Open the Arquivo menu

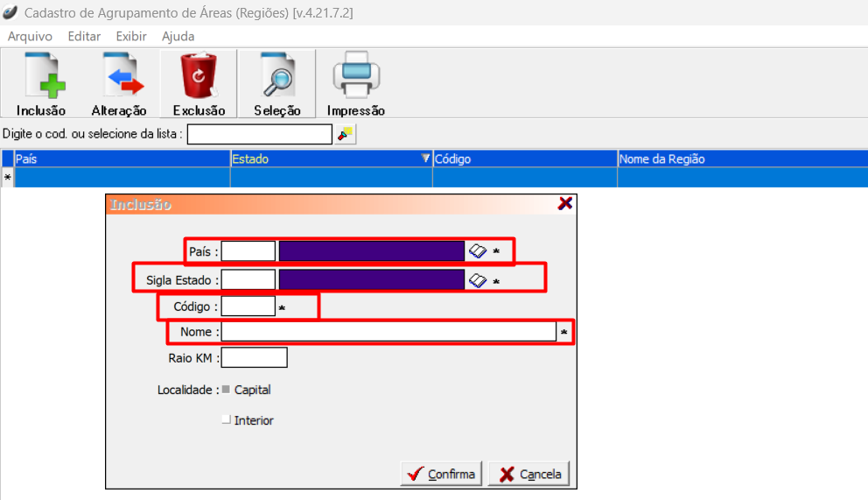pos(30,36)
